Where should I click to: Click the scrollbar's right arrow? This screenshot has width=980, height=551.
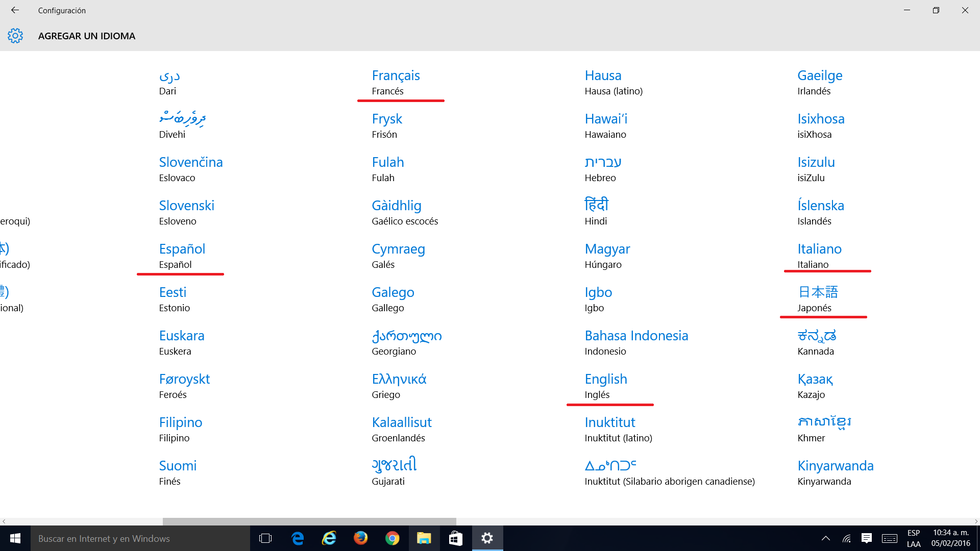(x=976, y=521)
